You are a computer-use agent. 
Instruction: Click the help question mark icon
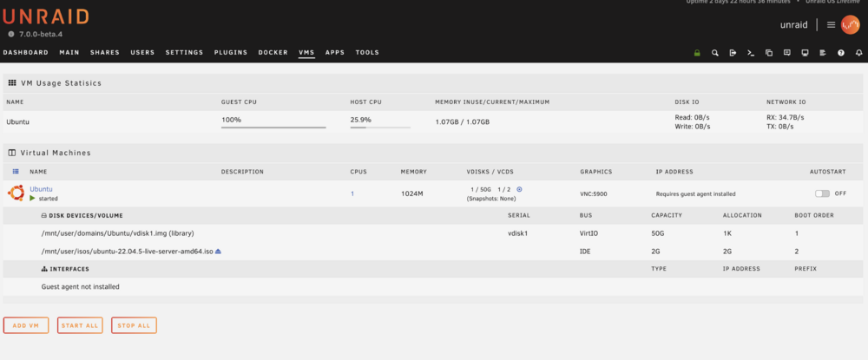pos(841,53)
